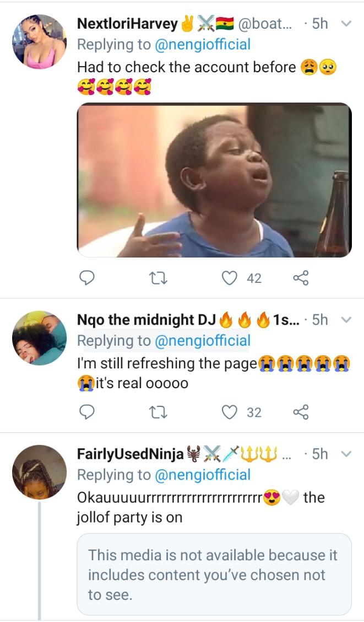Viewport: 364px width, 622px height.
Task: Open @nengiofficial link in NextloriHarvey's reply
Action: click(202, 45)
